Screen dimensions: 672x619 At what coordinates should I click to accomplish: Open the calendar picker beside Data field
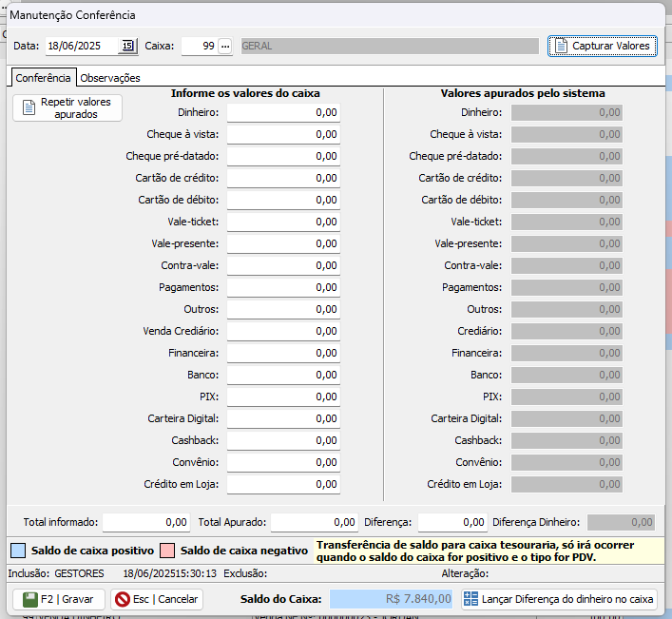(x=127, y=46)
